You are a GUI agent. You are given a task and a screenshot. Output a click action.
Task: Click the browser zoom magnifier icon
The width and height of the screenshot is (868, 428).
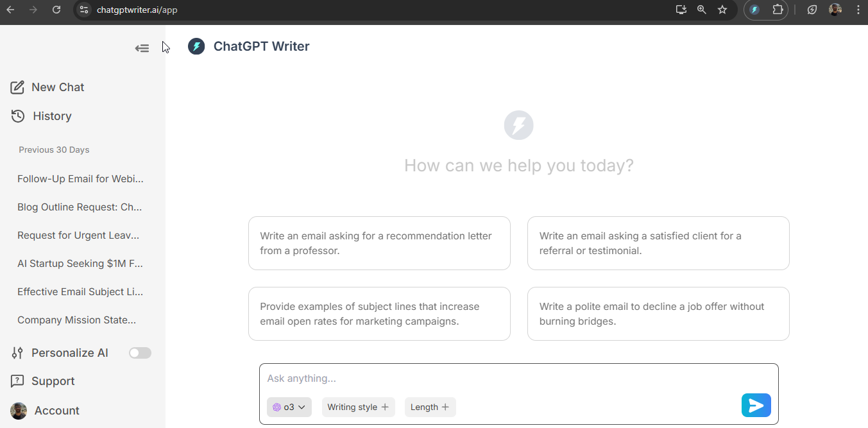(702, 10)
